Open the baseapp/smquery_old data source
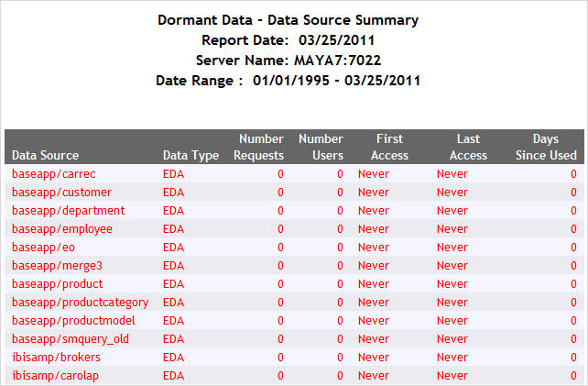 (71, 339)
